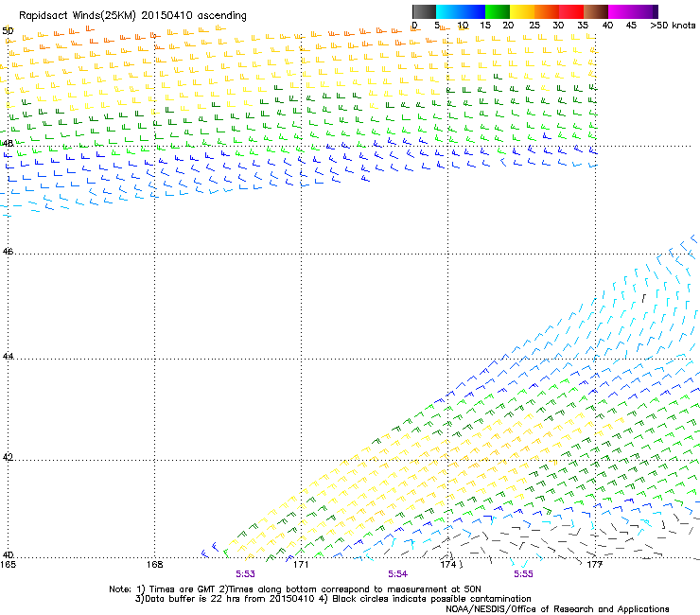700x615 pixels.
Task: Click the orange 25-30 knots legend swatch
Action: pyautogui.click(x=547, y=11)
